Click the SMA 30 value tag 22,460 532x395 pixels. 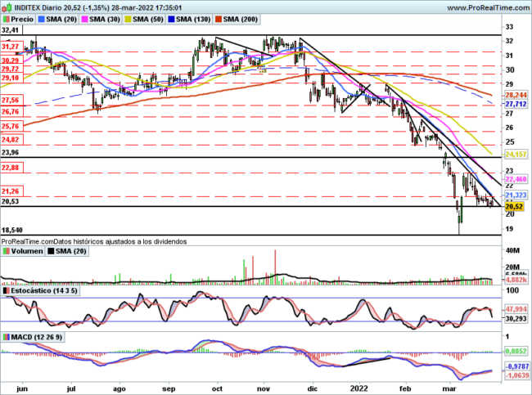516,179
